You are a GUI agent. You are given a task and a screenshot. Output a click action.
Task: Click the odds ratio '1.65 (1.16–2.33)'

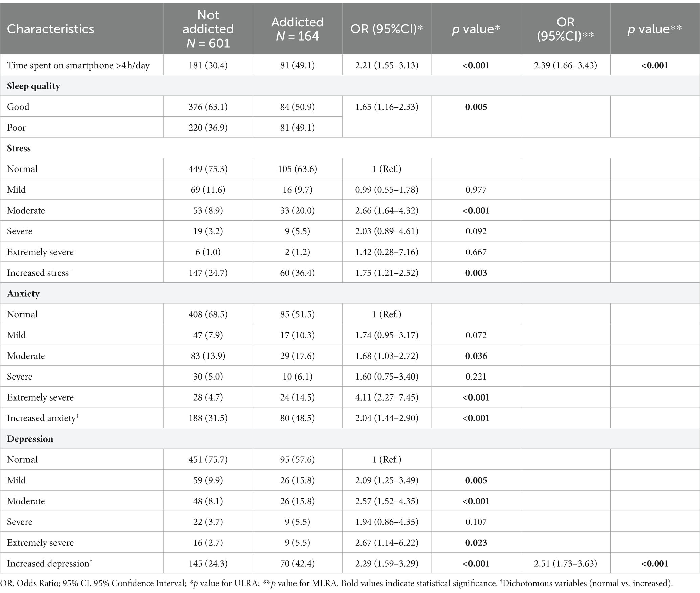(x=387, y=107)
